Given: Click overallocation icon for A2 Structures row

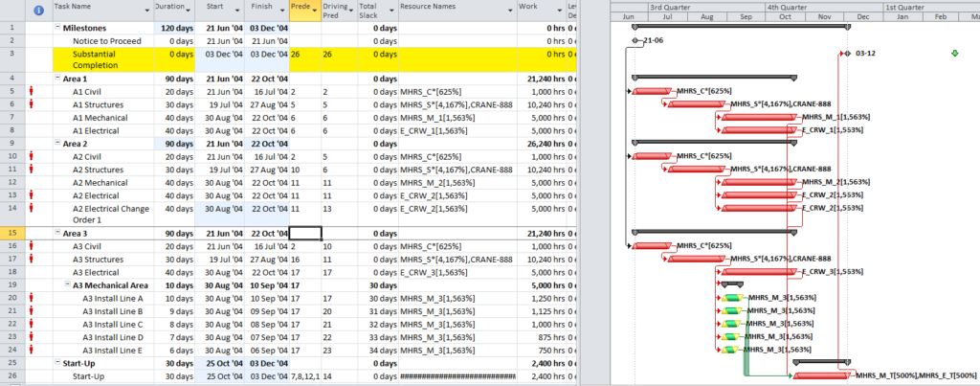Looking at the screenshot, I should tap(32, 170).
